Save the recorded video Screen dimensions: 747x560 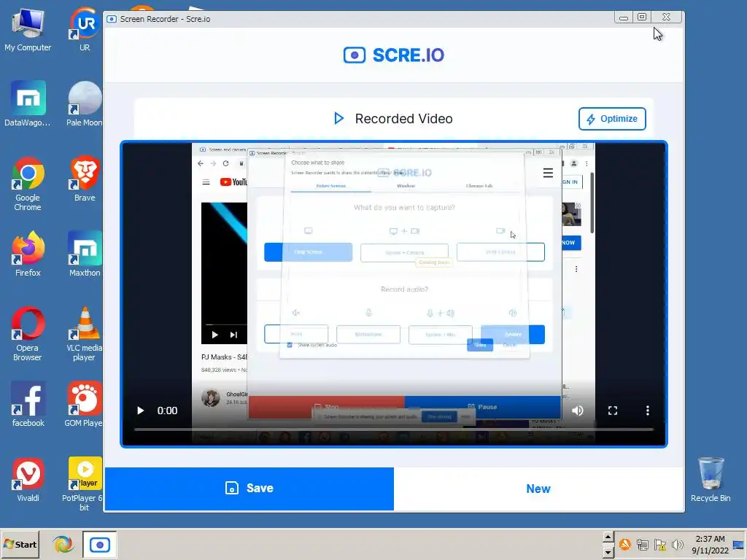pyautogui.click(x=249, y=489)
